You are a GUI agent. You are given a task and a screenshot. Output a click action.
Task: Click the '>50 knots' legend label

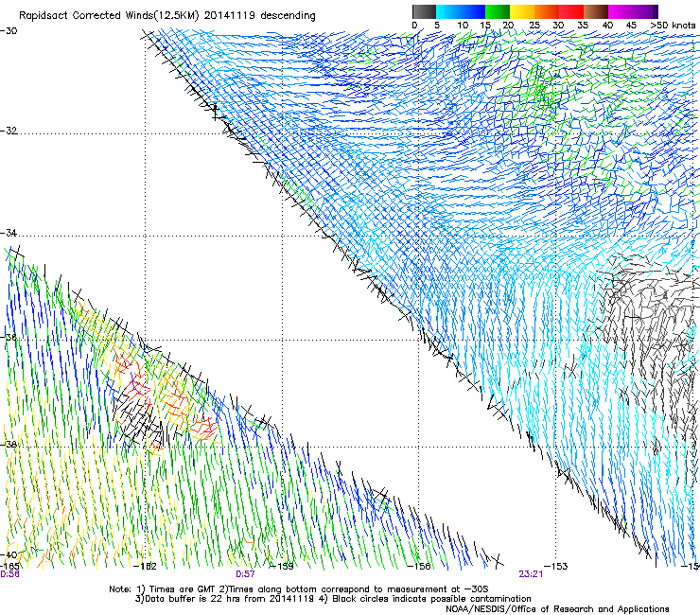click(x=673, y=26)
